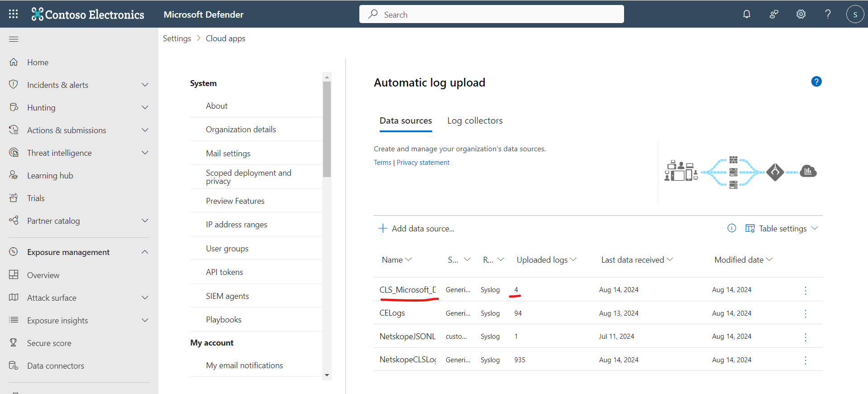Open the Terms link

click(382, 163)
